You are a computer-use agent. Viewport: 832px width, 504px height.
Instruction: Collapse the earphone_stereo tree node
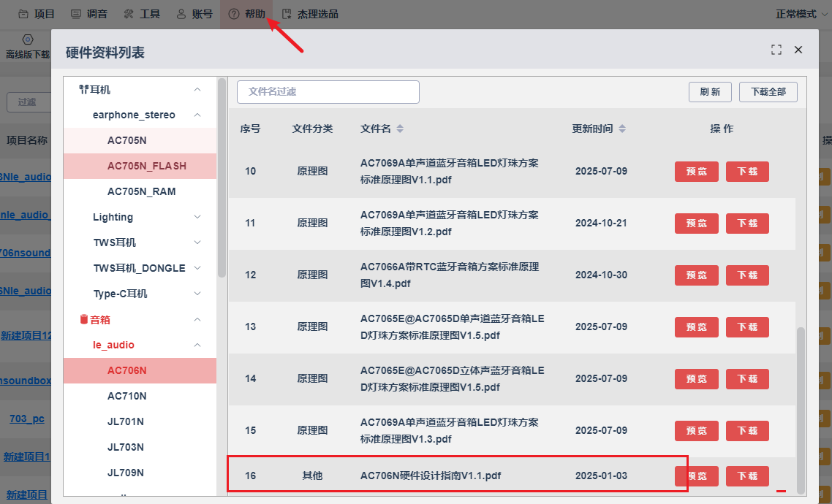[197, 115]
